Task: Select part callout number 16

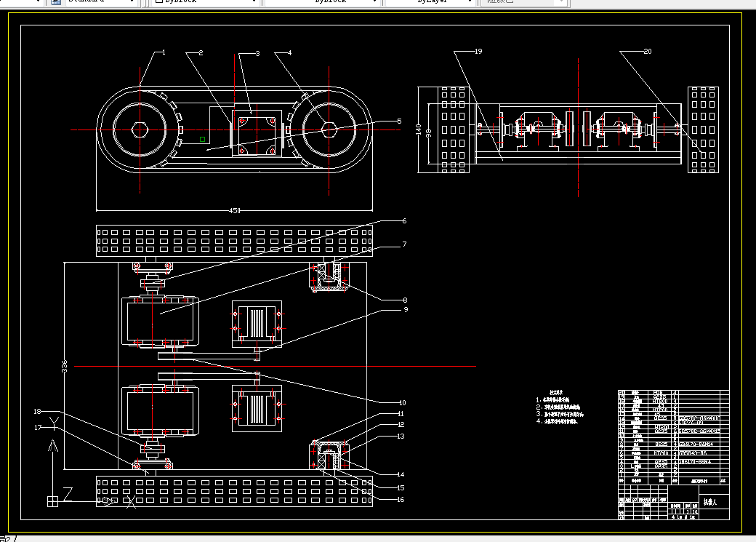Action: click(x=401, y=500)
